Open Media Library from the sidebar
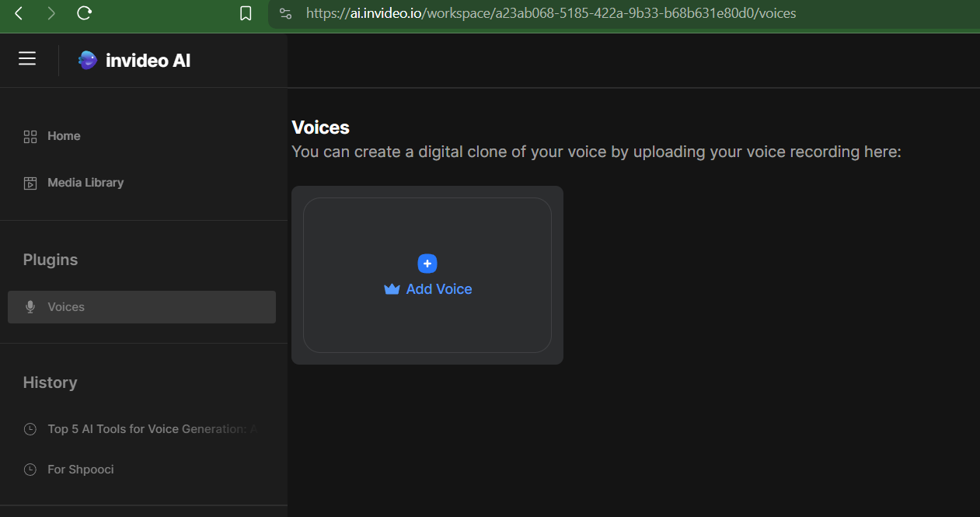The height and width of the screenshot is (517, 980). 85,183
